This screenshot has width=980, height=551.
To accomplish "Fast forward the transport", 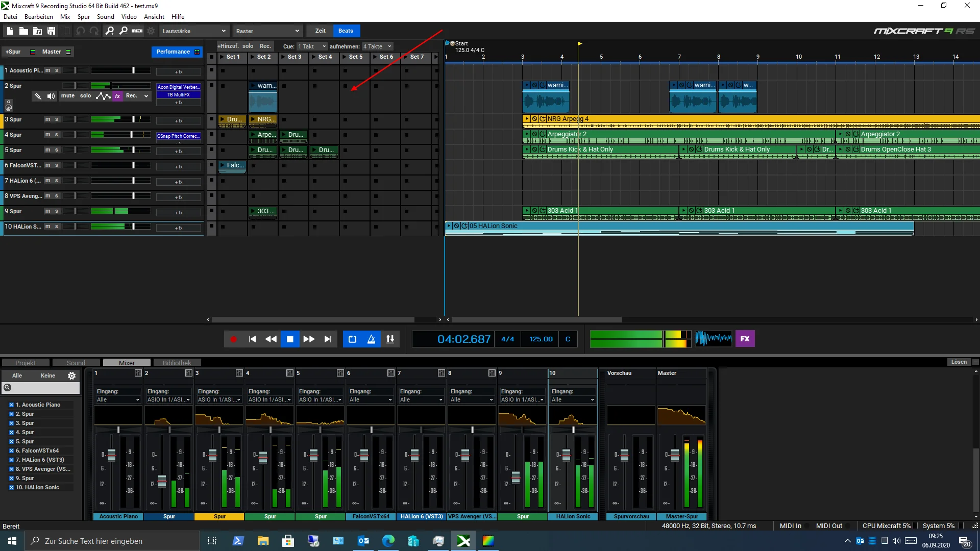I will [x=309, y=339].
